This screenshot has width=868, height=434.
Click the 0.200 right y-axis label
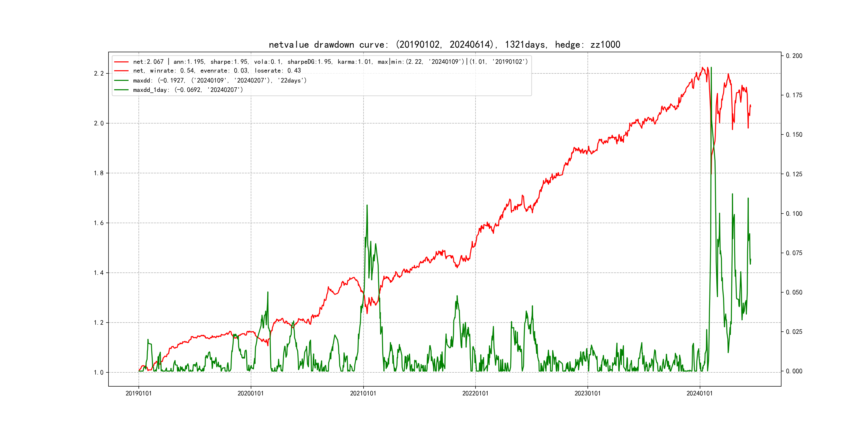point(794,56)
